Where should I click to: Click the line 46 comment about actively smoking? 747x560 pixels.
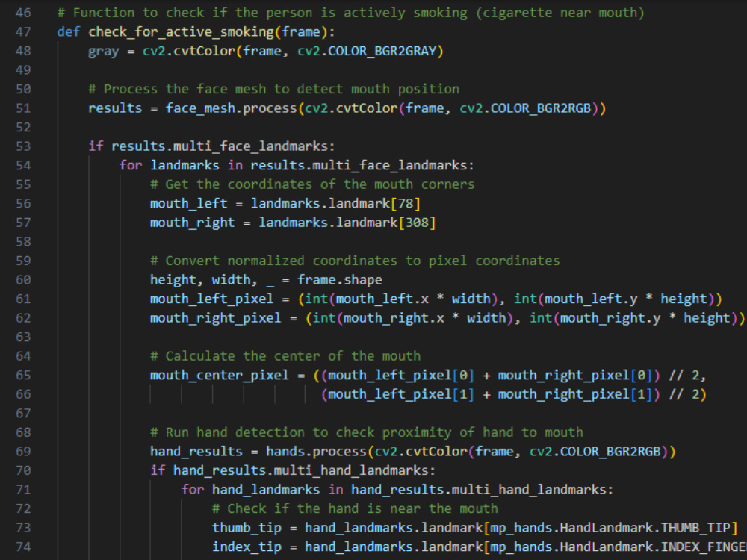[351, 13]
